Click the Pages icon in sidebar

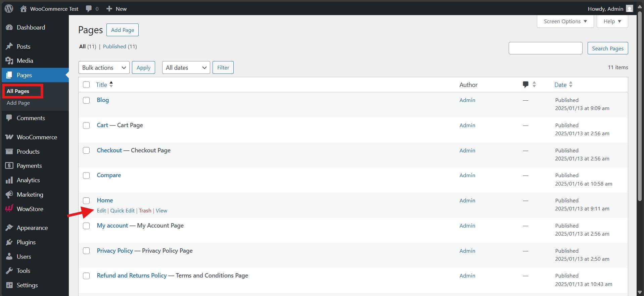(9, 75)
